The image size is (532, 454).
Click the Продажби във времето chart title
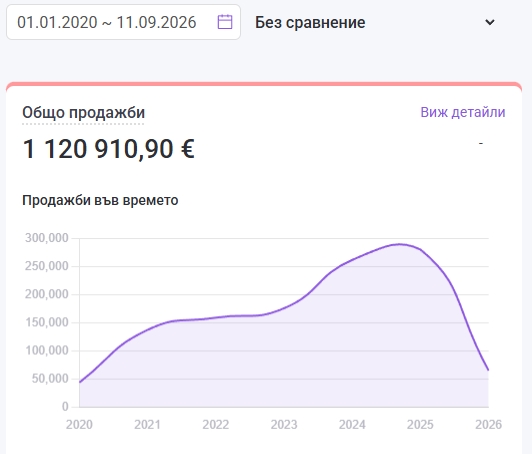[x=100, y=200]
